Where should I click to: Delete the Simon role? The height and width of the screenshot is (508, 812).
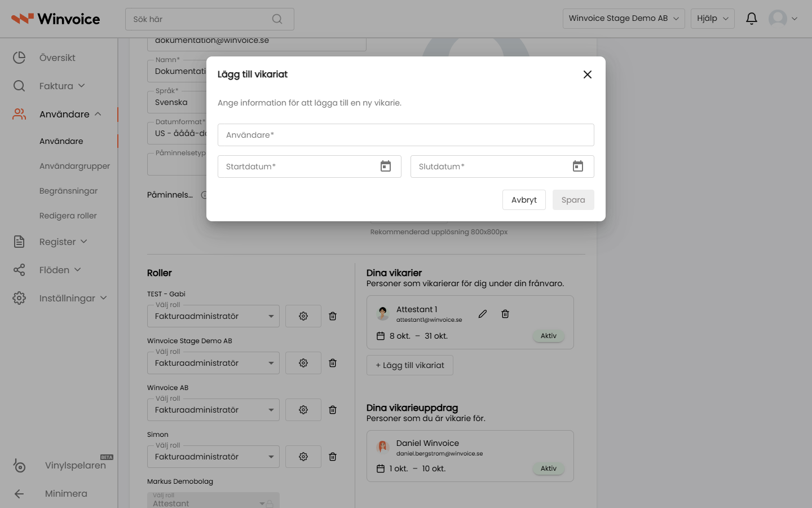point(333,457)
